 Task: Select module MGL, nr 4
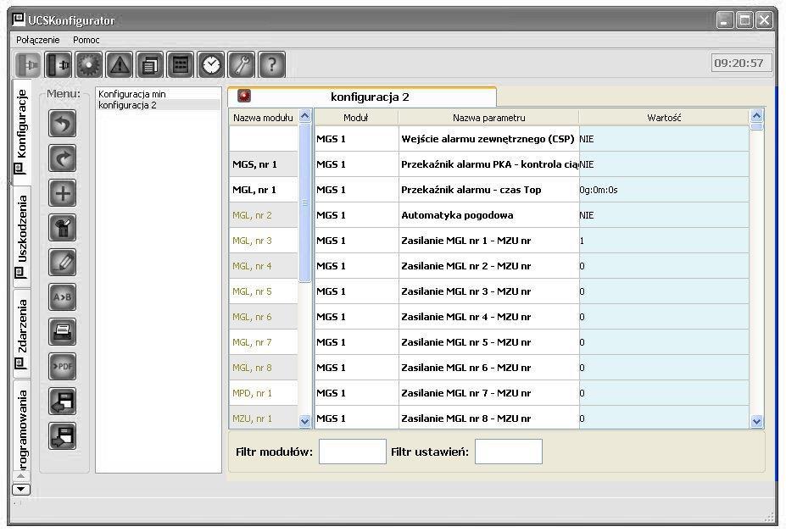tap(263, 266)
